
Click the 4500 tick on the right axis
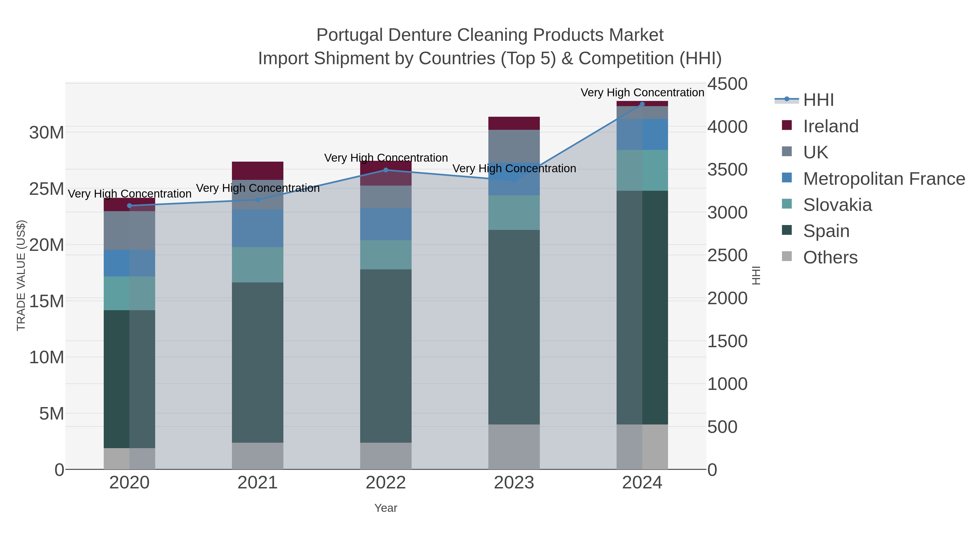click(x=727, y=84)
